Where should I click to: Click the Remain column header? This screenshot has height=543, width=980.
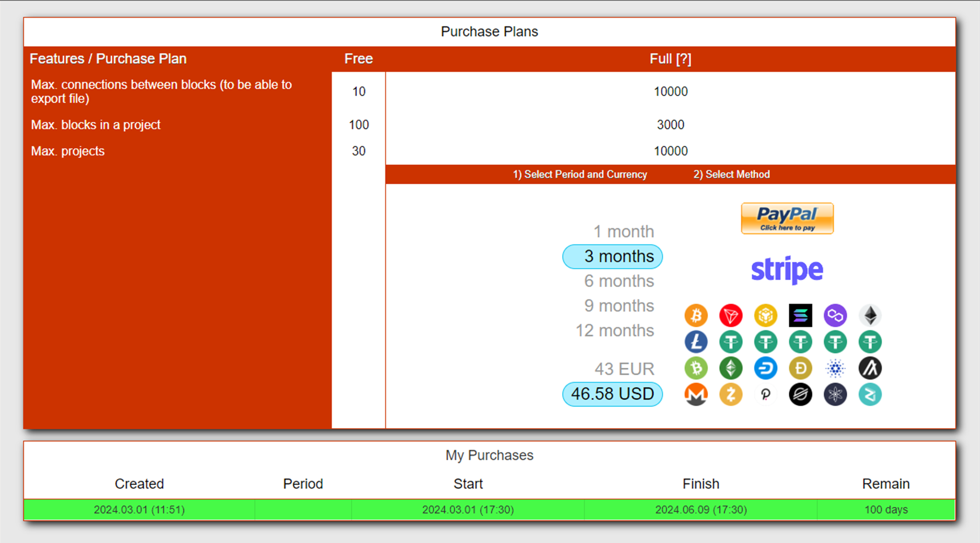(x=886, y=484)
